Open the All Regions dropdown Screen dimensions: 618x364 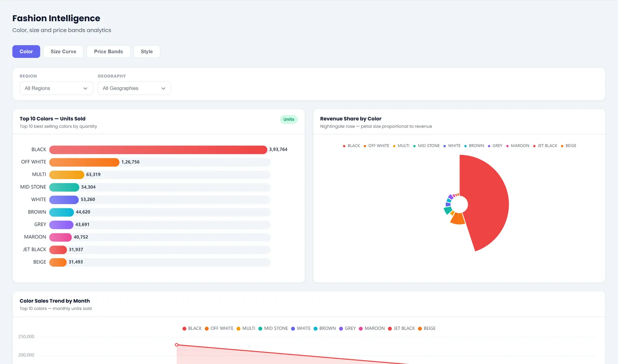point(56,88)
